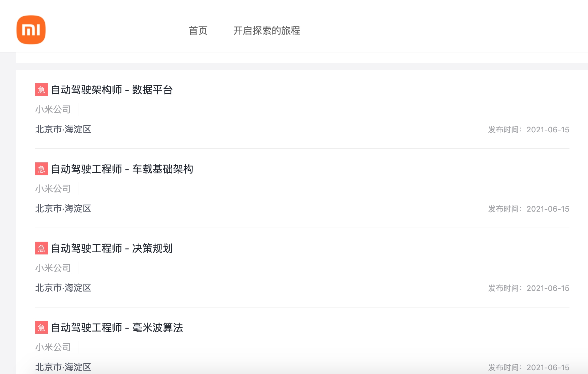
Task: Select the 急 tag on 决策规划 job
Action: pos(41,249)
